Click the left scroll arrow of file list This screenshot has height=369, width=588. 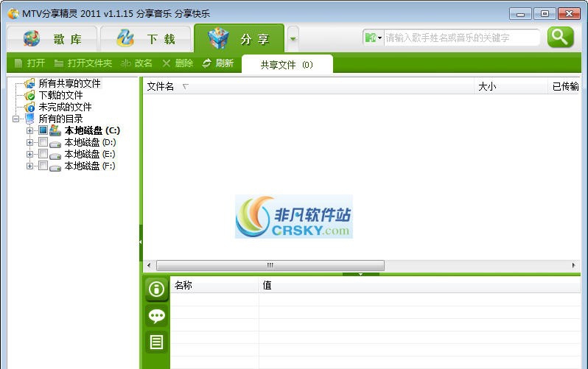[x=150, y=265]
